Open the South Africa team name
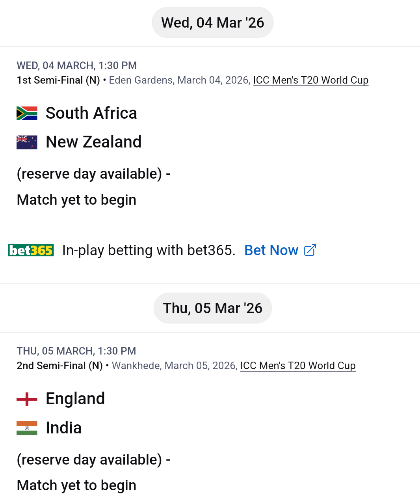The height and width of the screenshot is (504, 420). (x=91, y=114)
